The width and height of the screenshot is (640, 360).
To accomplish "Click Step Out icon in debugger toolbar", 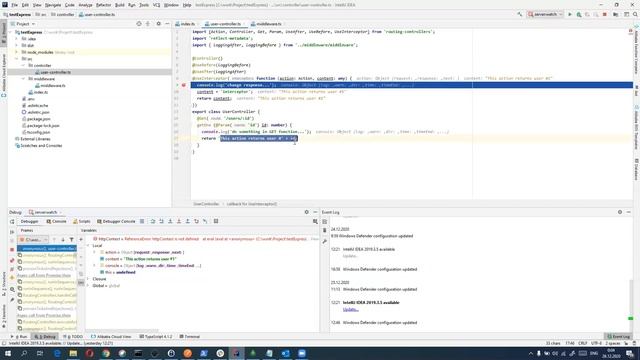I will [187, 221].
